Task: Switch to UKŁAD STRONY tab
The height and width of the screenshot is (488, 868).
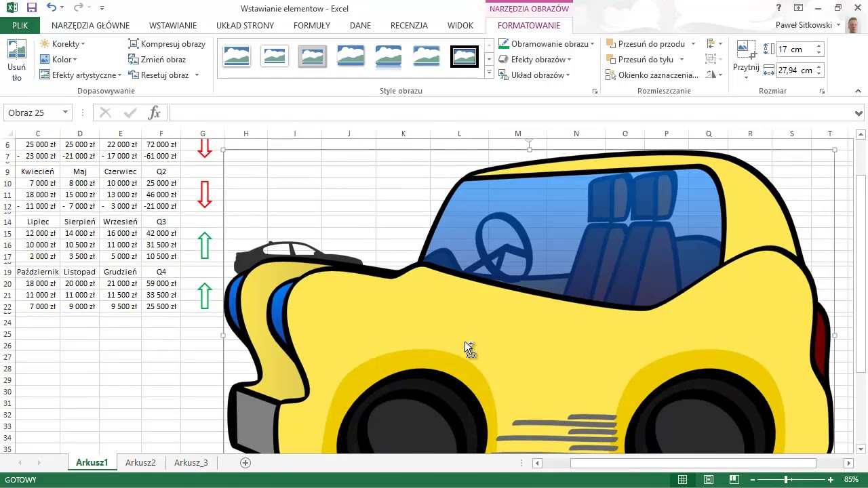Action: (x=245, y=25)
